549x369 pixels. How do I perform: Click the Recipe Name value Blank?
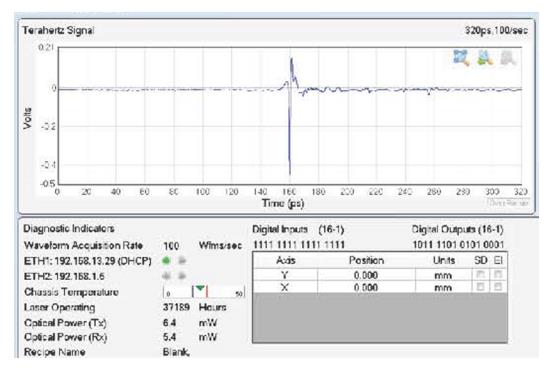pos(176,352)
